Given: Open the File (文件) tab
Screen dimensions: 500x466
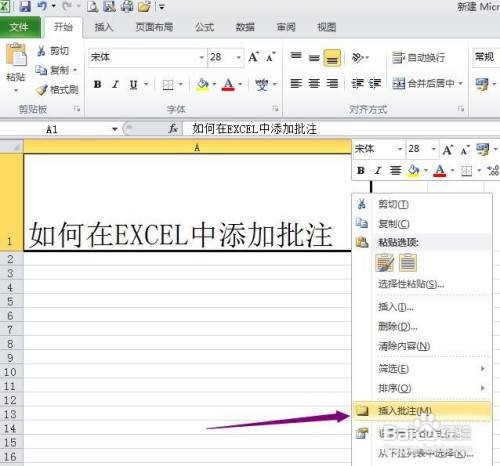Looking at the screenshot, I should click(x=19, y=27).
